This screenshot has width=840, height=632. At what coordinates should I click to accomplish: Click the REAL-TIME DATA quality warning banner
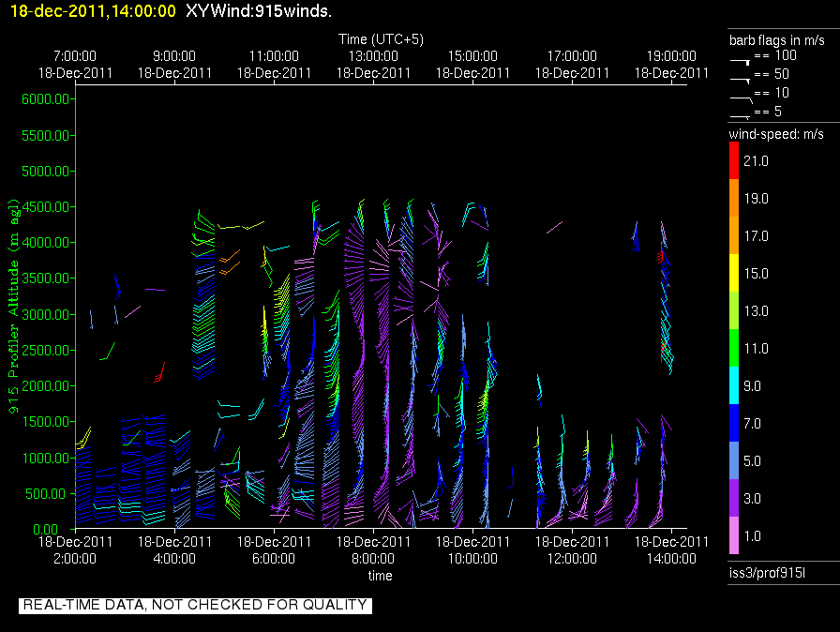point(195,605)
